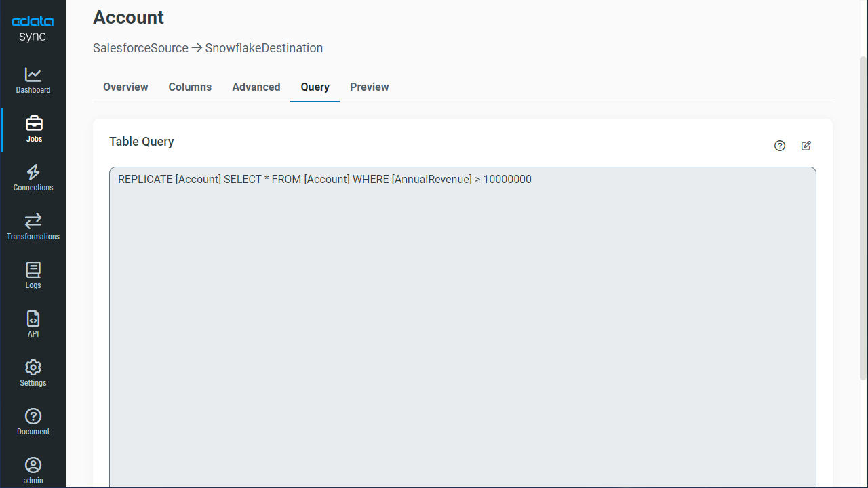Select the Query tab
Viewport: 868px width, 488px height.
[315, 87]
